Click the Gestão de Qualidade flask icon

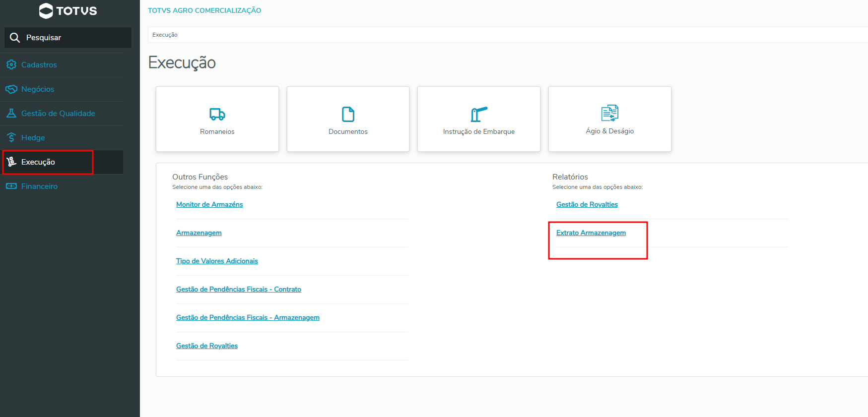click(x=11, y=113)
